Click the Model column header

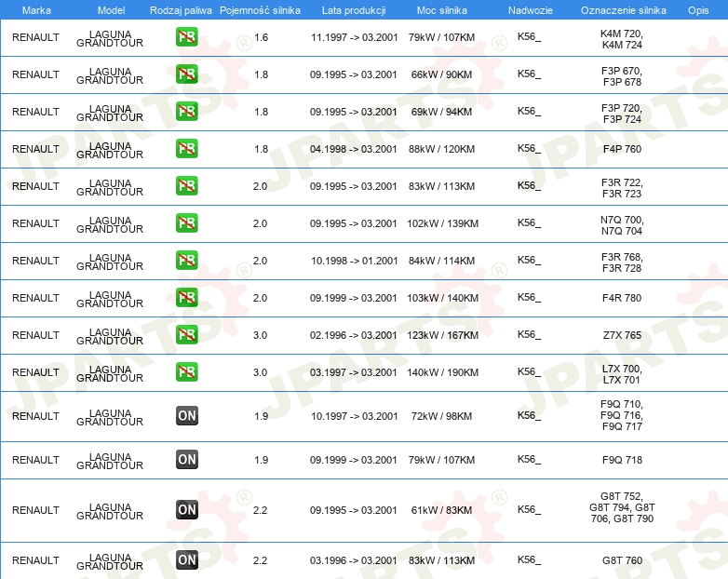point(111,10)
